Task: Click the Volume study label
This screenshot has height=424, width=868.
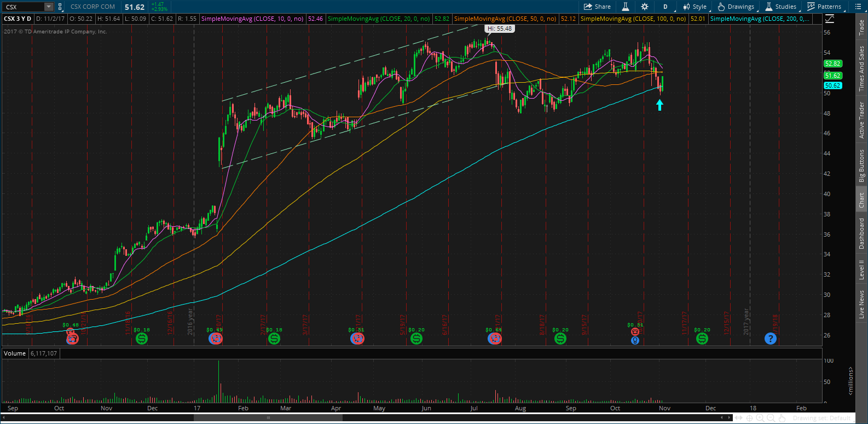Action: pyautogui.click(x=15, y=353)
